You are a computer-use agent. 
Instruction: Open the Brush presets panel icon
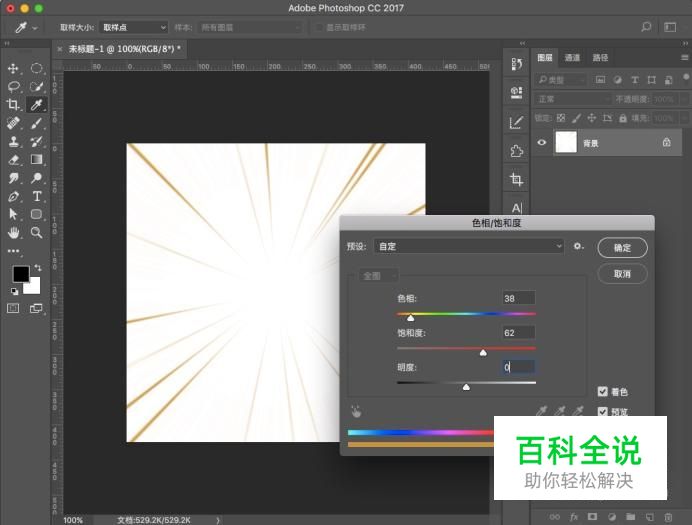[x=516, y=122]
